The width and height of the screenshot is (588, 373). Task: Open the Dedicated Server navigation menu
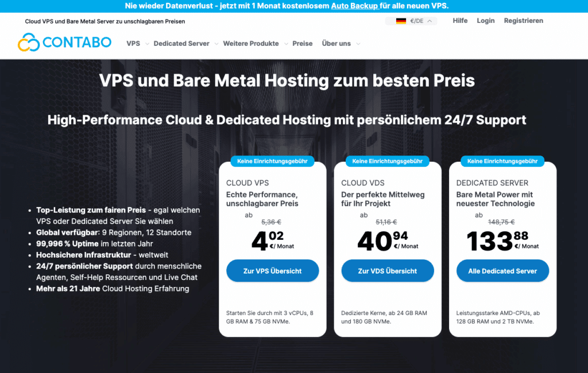[181, 44]
